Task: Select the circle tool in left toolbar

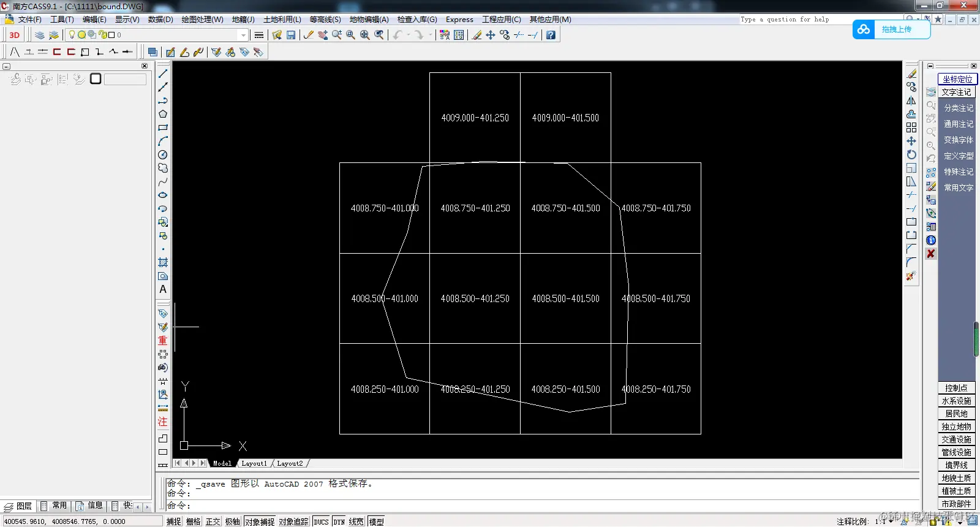Action: click(163, 154)
